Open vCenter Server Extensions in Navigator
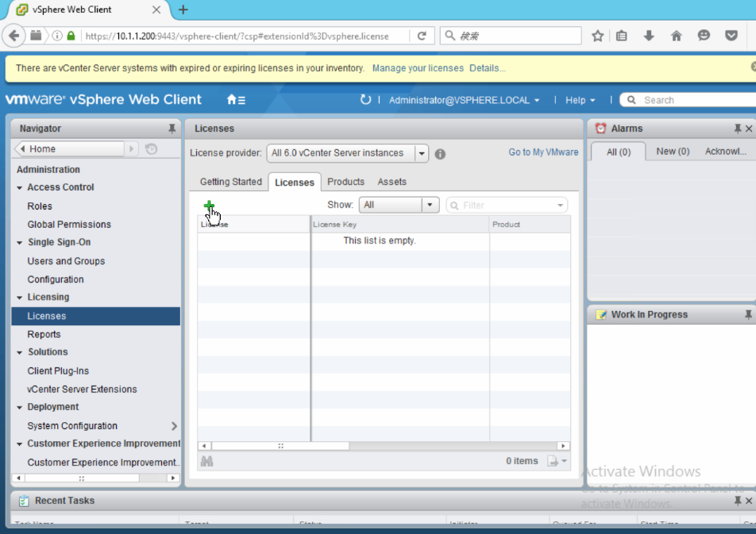This screenshot has height=534, width=756. [x=82, y=390]
